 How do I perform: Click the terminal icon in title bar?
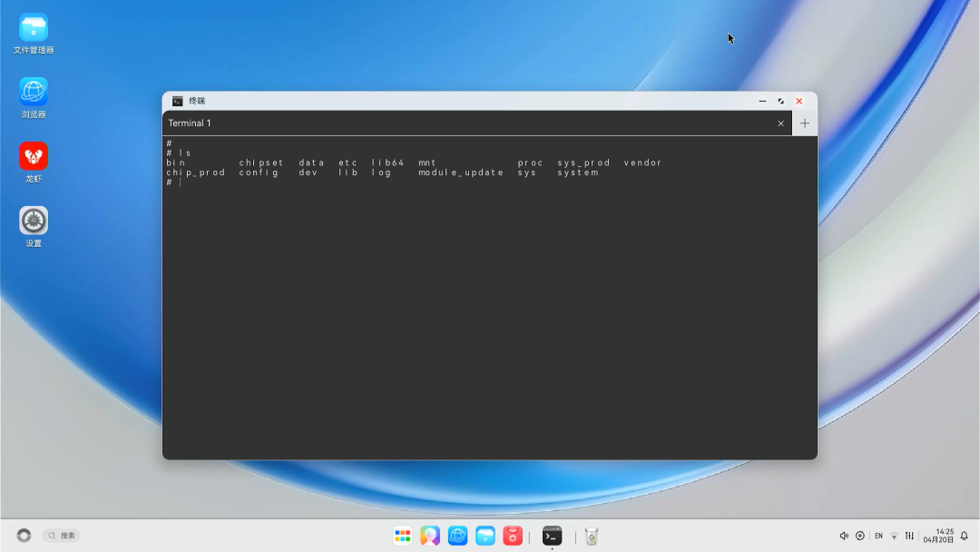178,101
